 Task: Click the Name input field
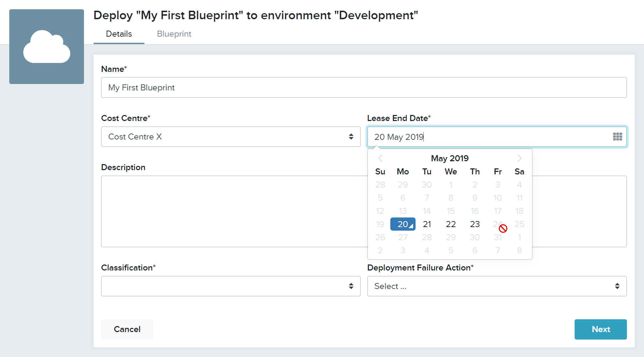(364, 88)
